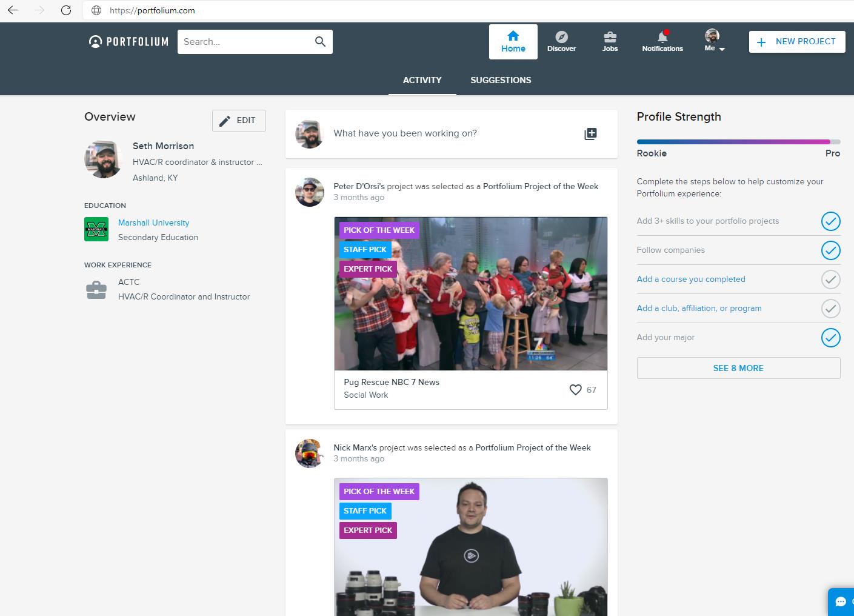Screen dimensions: 854x616
Task: Click the Portfolium logo
Action: pyautogui.click(x=128, y=42)
